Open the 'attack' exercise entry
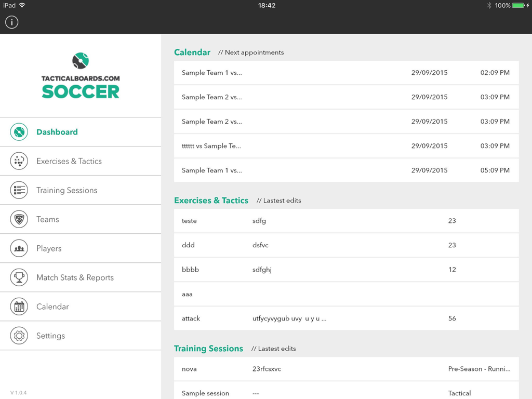The height and width of the screenshot is (399, 532). [346, 318]
